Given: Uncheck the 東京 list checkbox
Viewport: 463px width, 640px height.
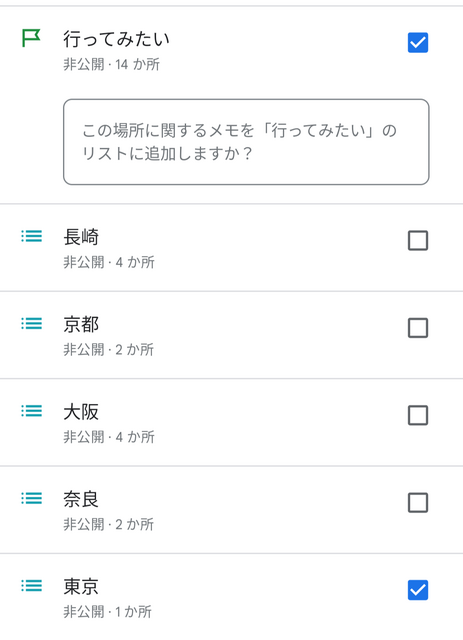Looking at the screenshot, I should coord(418,590).
